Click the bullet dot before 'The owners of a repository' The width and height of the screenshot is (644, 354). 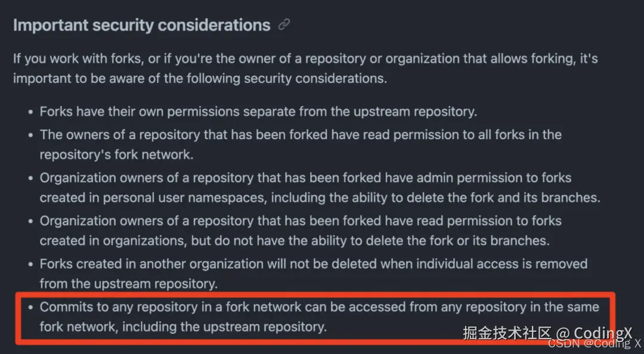31,136
